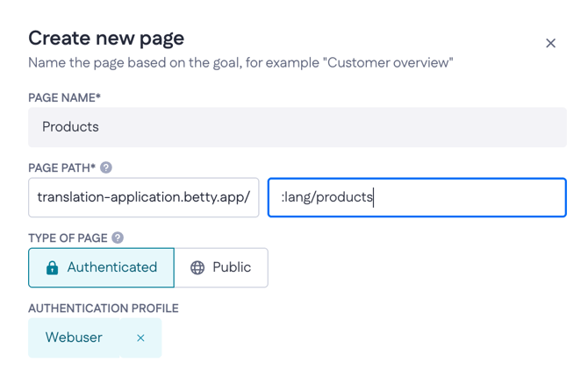Click the PAGE PATH* label text
This screenshot has width=588, height=369.
click(61, 167)
